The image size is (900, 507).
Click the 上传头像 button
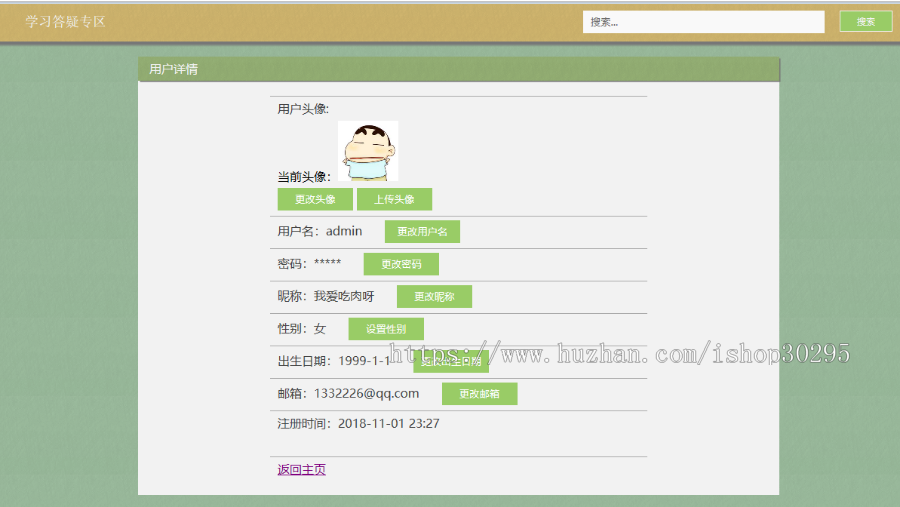click(394, 199)
